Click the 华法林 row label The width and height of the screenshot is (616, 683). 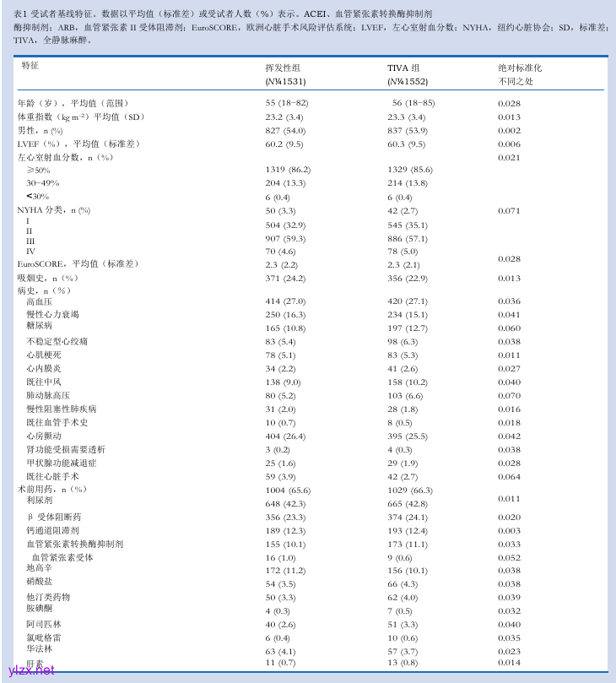pyautogui.click(x=39, y=649)
